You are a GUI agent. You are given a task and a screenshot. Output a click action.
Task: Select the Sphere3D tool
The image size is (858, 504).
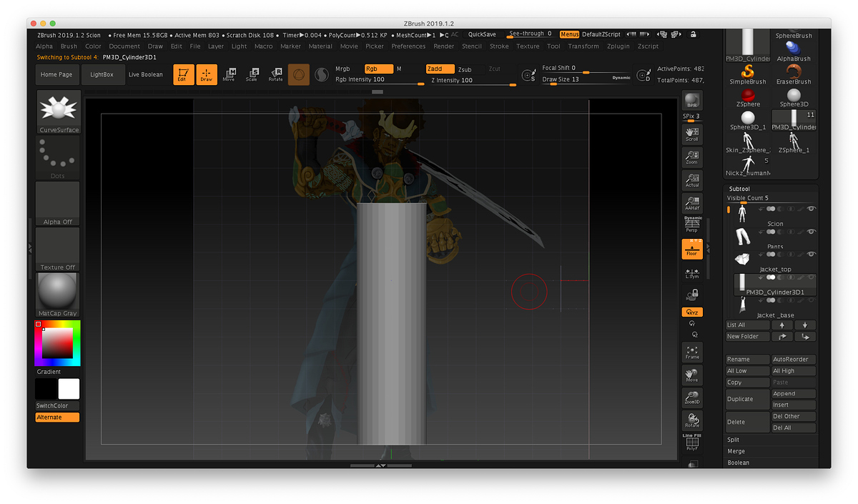tap(794, 98)
